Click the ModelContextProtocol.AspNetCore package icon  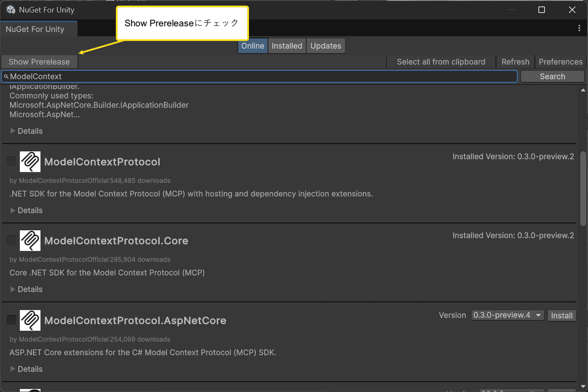[x=30, y=320]
